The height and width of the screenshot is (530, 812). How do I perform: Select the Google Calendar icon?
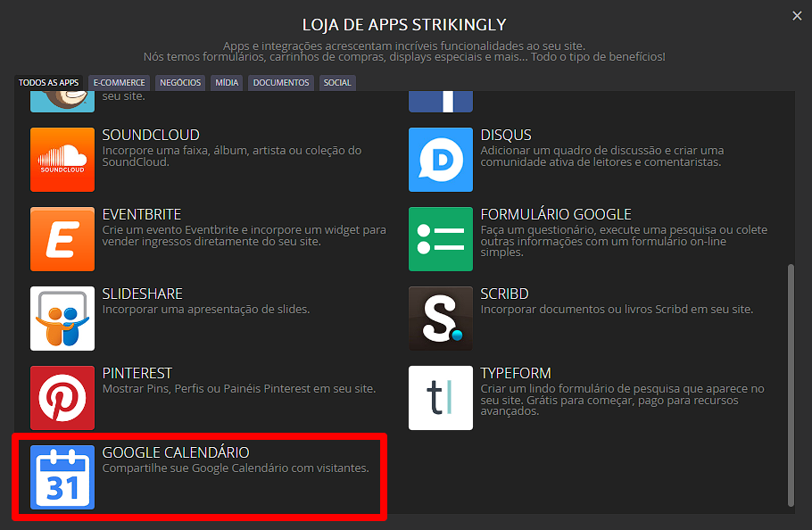[x=62, y=477]
